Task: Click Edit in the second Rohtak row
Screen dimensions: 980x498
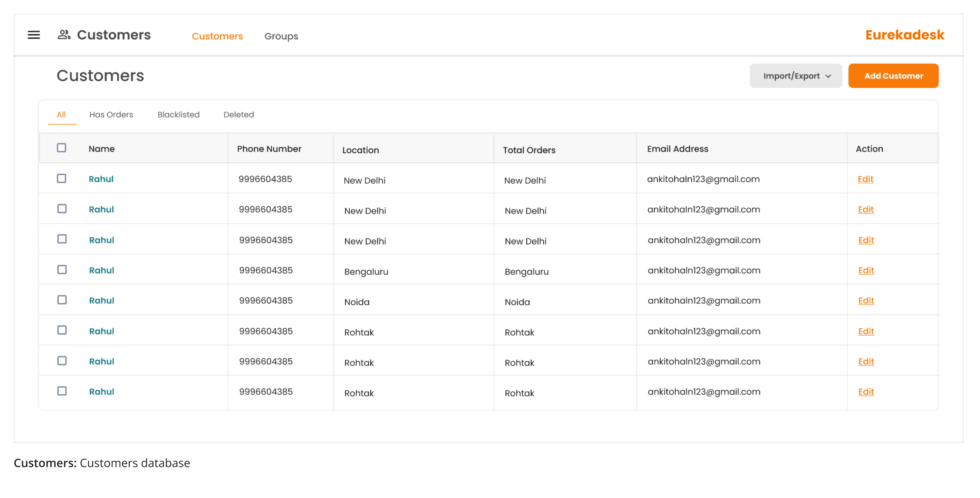Action: pos(866,362)
